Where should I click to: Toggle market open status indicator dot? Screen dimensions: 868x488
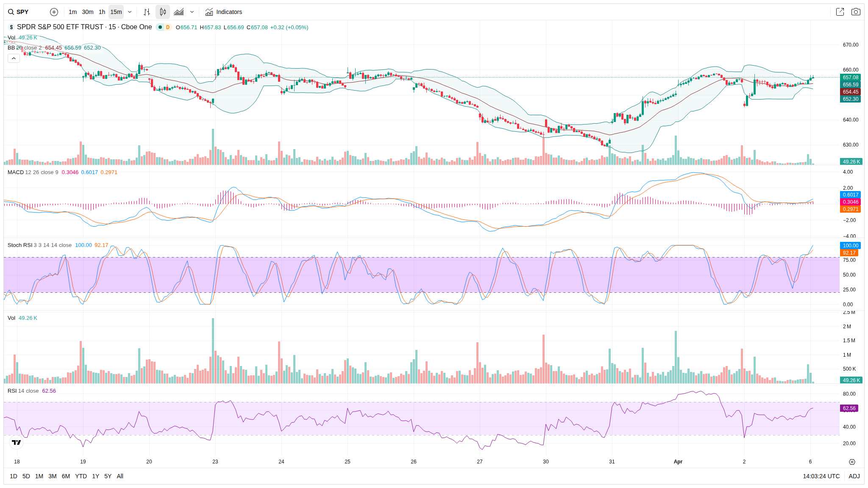[160, 27]
